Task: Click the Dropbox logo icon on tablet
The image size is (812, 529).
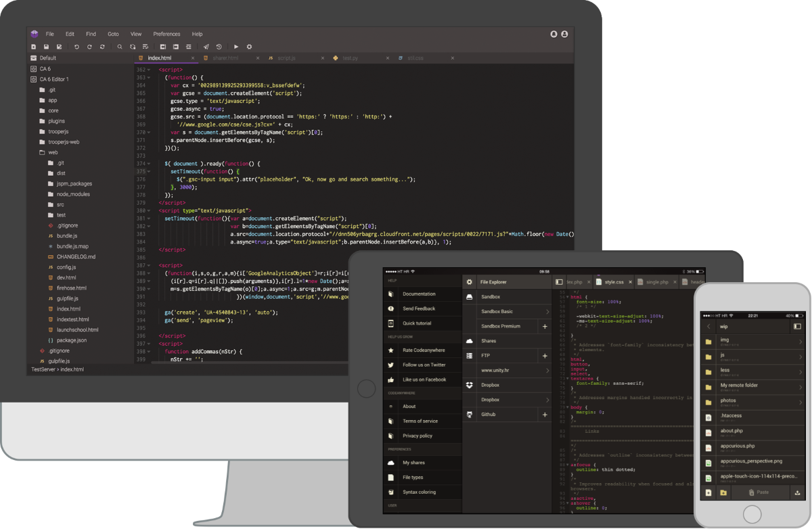Action: (470, 385)
